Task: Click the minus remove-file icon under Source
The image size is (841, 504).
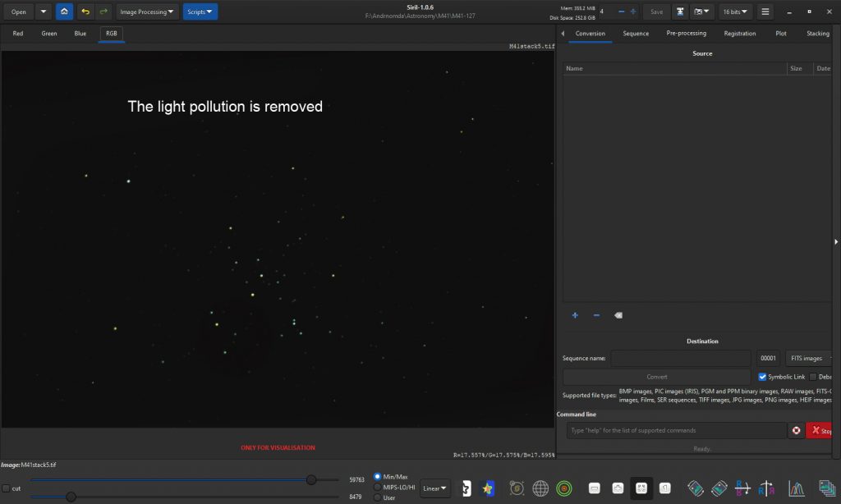Action: pyautogui.click(x=596, y=315)
